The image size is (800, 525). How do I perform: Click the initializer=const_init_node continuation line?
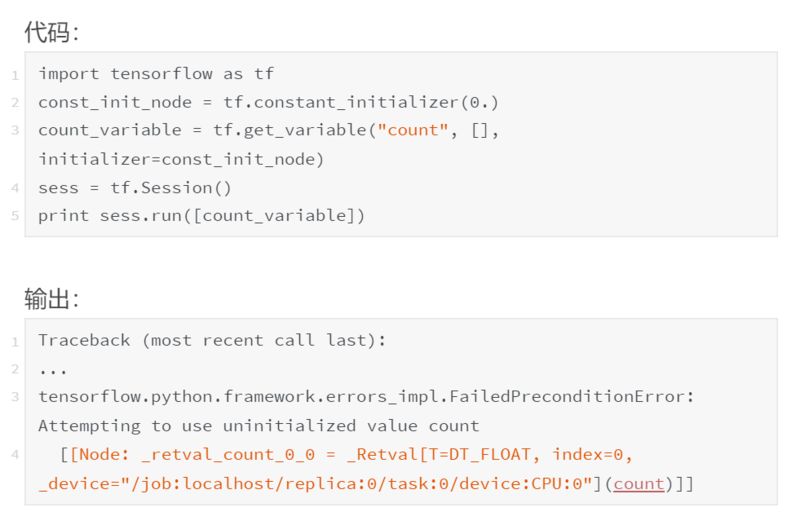(x=181, y=159)
